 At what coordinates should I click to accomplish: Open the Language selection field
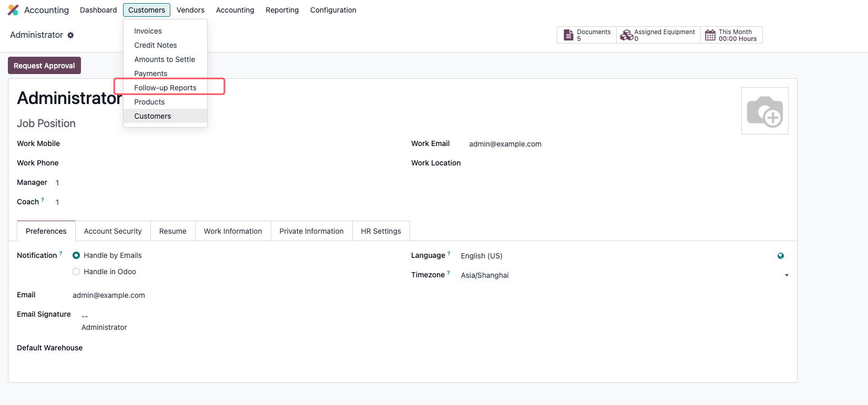[615, 256]
